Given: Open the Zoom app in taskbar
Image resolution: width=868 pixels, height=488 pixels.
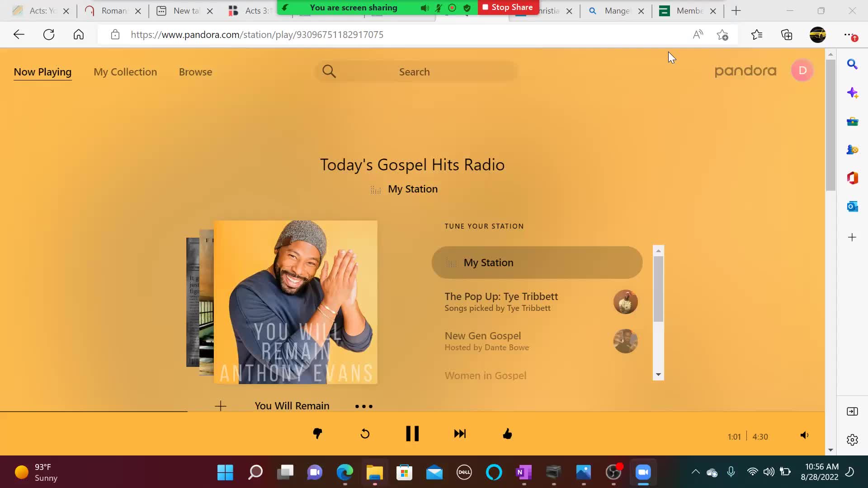Looking at the screenshot, I should point(643,473).
